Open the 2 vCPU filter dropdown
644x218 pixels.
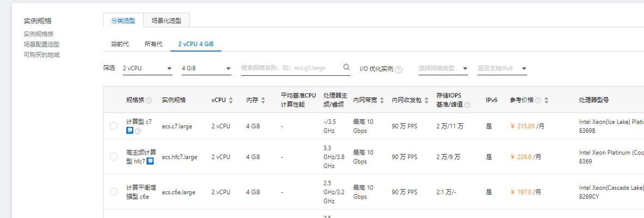(x=148, y=69)
